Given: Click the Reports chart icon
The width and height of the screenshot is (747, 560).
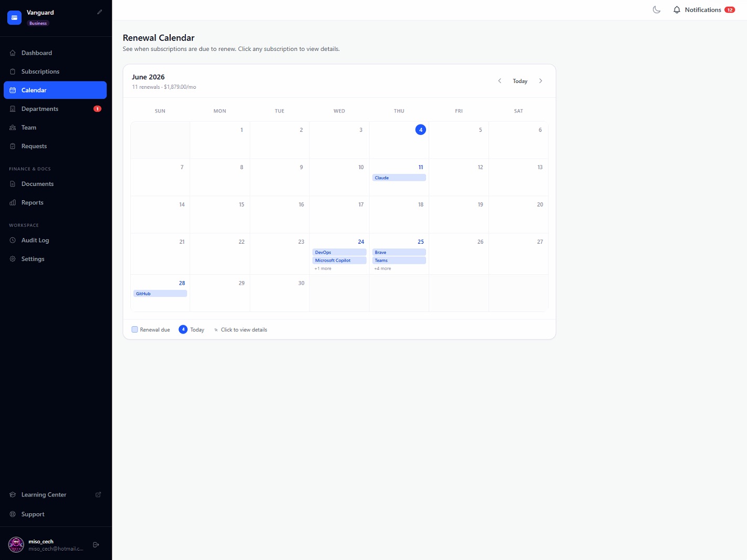Looking at the screenshot, I should (13, 203).
